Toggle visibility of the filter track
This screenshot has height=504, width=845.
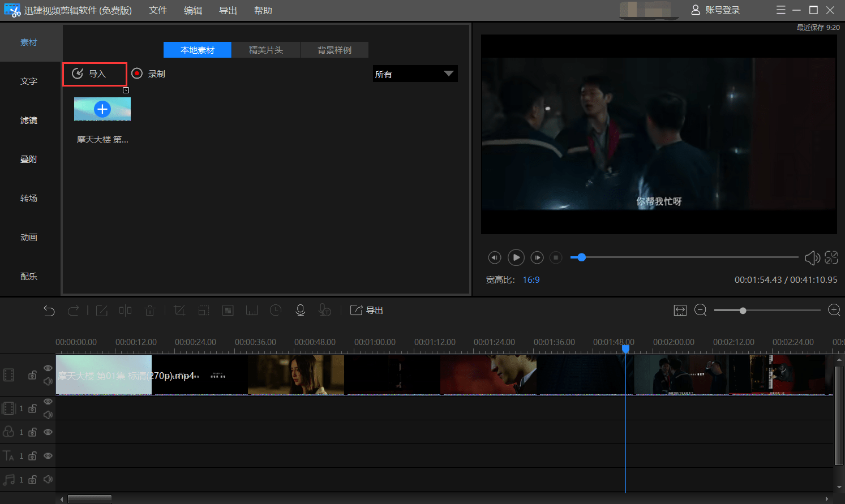48,432
